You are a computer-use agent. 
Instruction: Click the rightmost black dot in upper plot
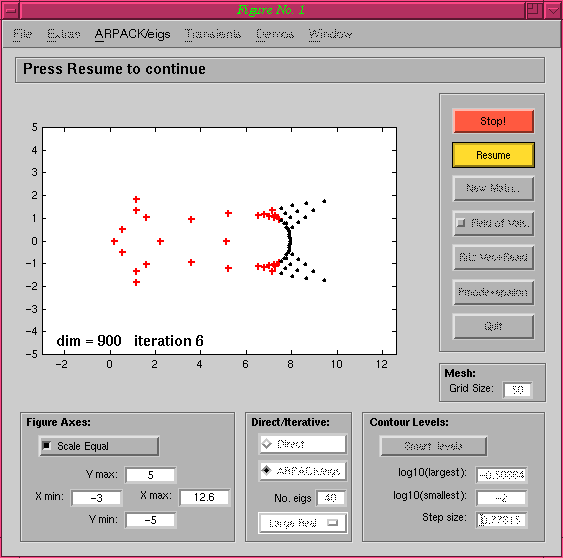(x=324, y=201)
